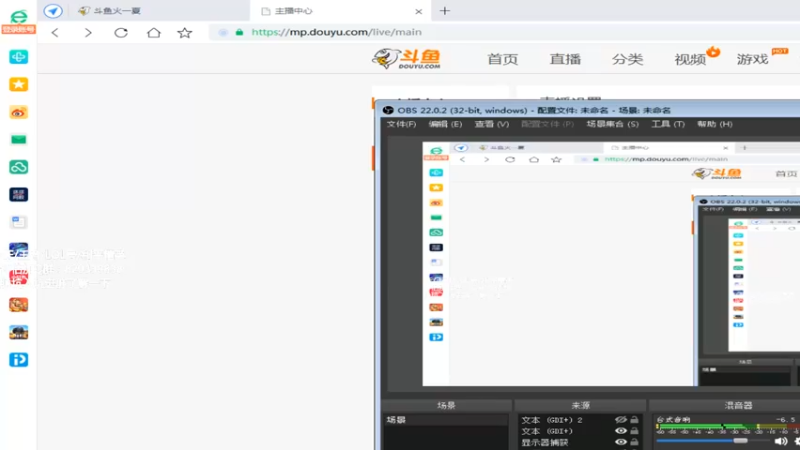Click the browser forward arrow
The height and width of the screenshot is (450, 800).
click(88, 33)
